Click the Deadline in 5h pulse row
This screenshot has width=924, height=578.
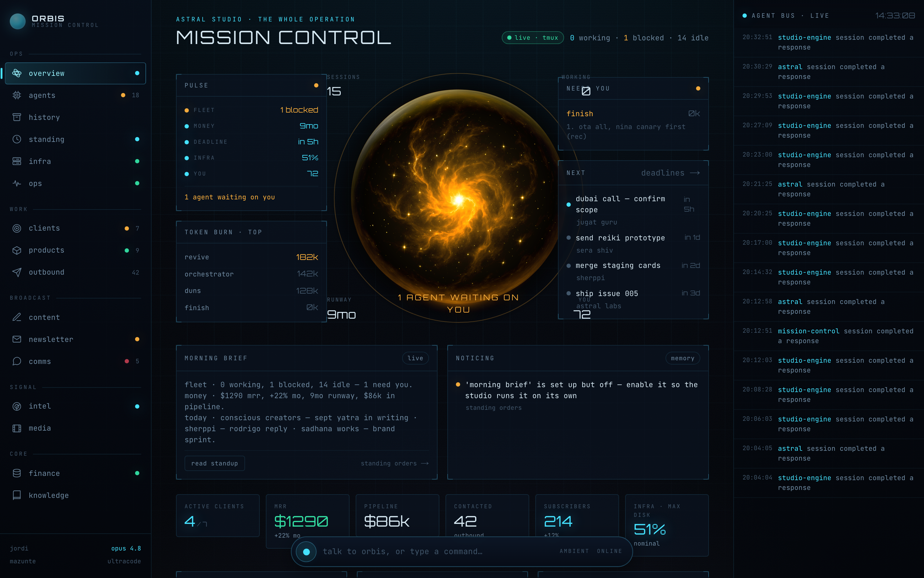tap(251, 142)
